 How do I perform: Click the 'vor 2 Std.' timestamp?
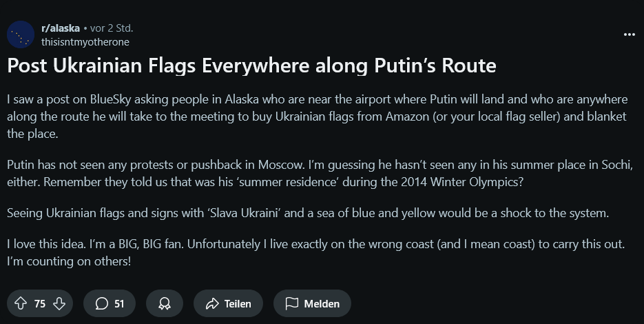coord(112,28)
